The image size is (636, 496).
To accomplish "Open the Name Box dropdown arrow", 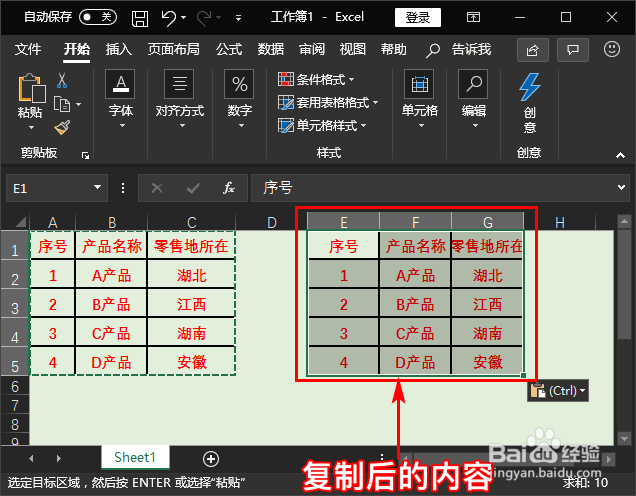I will 97,187.
